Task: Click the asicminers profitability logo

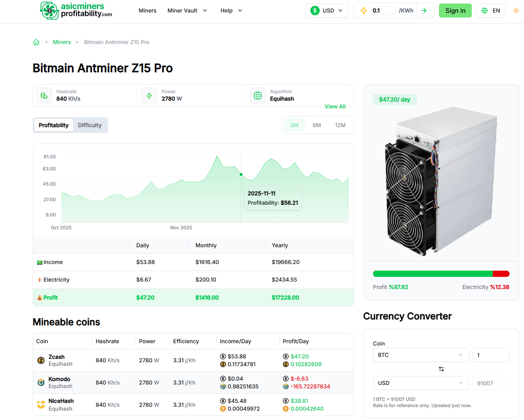Action: (76, 11)
